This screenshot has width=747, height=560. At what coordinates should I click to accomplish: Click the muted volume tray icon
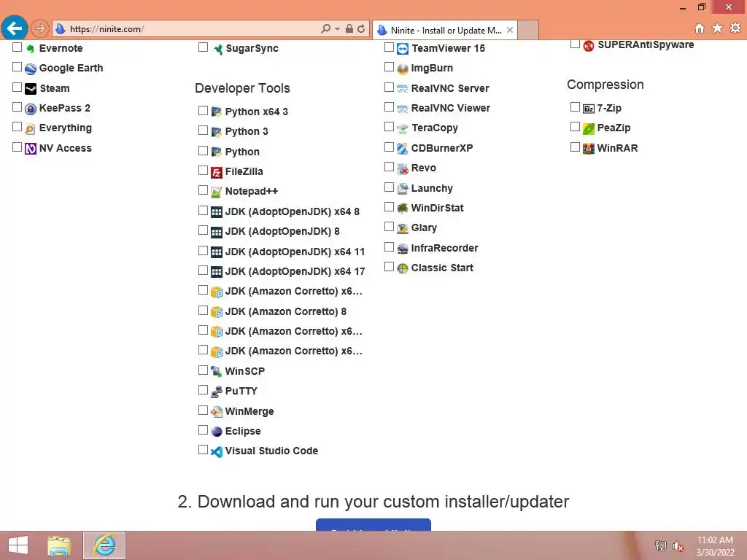[678, 546]
